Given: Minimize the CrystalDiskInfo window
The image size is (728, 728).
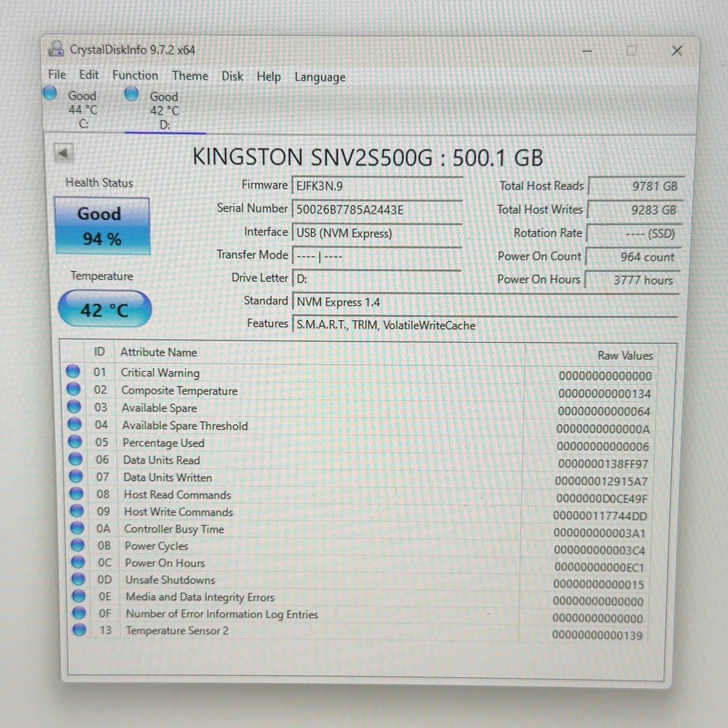Looking at the screenshot, I should (587, 51).
